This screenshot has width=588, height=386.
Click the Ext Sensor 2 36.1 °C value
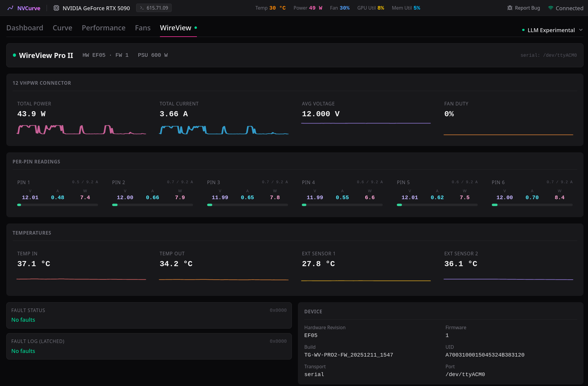461,264
